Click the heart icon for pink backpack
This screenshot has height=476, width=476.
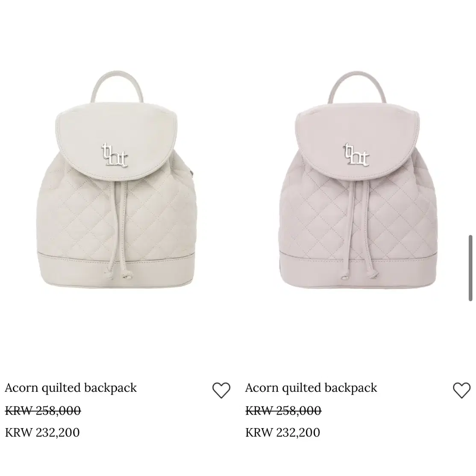(462, 390)
